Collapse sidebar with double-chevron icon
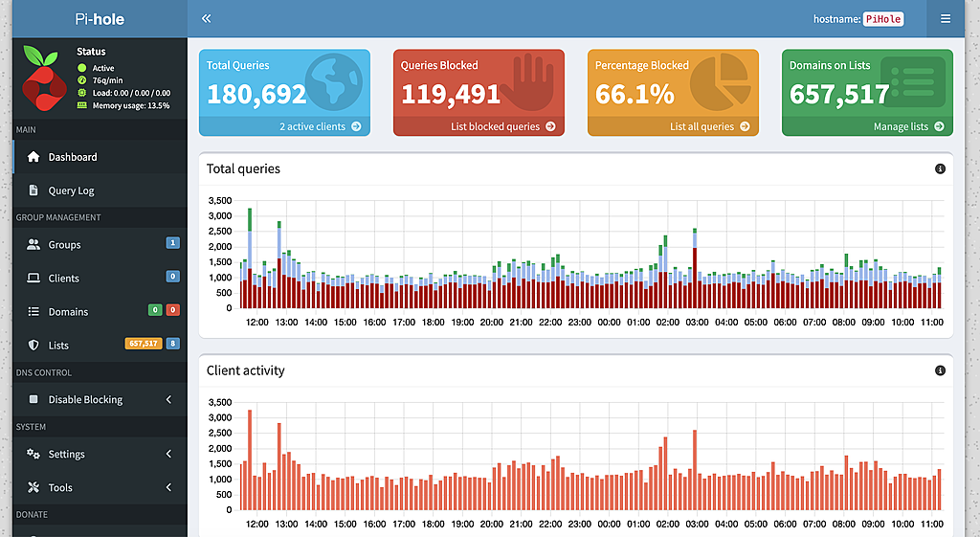Image resolution: width=980 pixels, height=537 pixels. tap(207, 19)
